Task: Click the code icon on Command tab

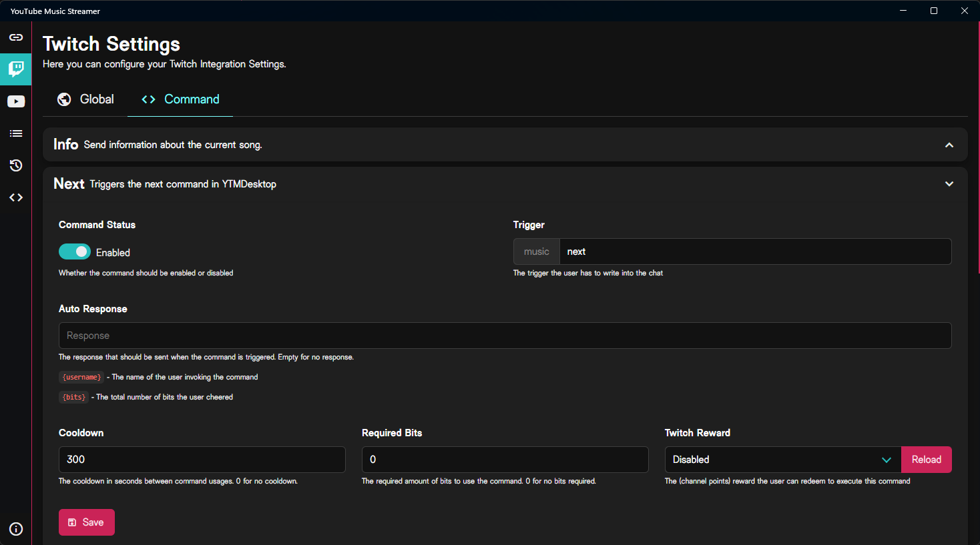Action: click(148, 99)
